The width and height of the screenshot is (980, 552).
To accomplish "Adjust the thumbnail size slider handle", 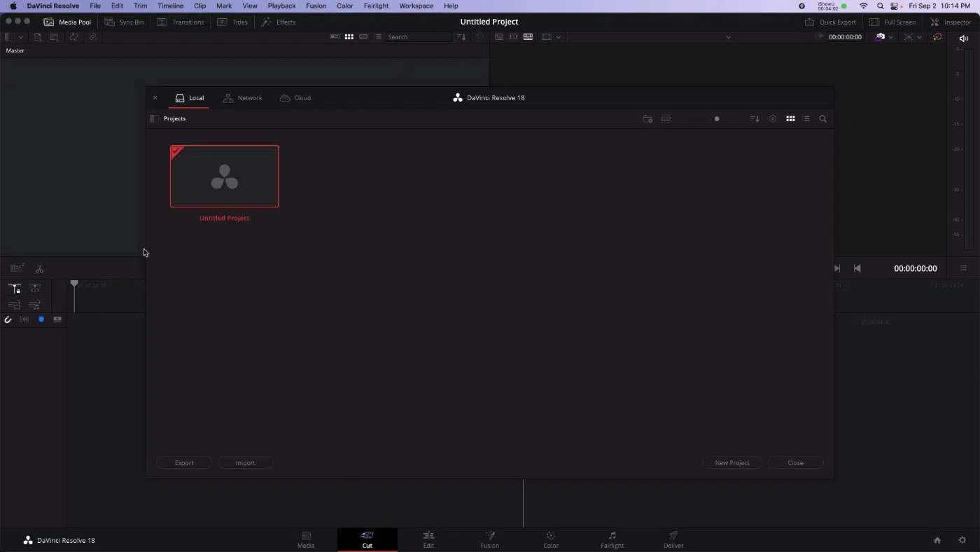I will point(716,119).
